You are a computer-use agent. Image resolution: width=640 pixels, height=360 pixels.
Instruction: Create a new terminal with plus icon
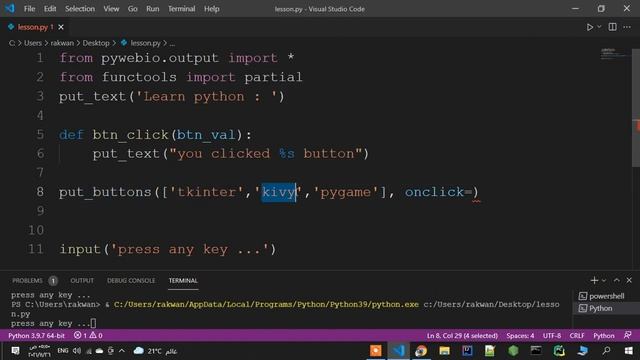click(594, 280)
